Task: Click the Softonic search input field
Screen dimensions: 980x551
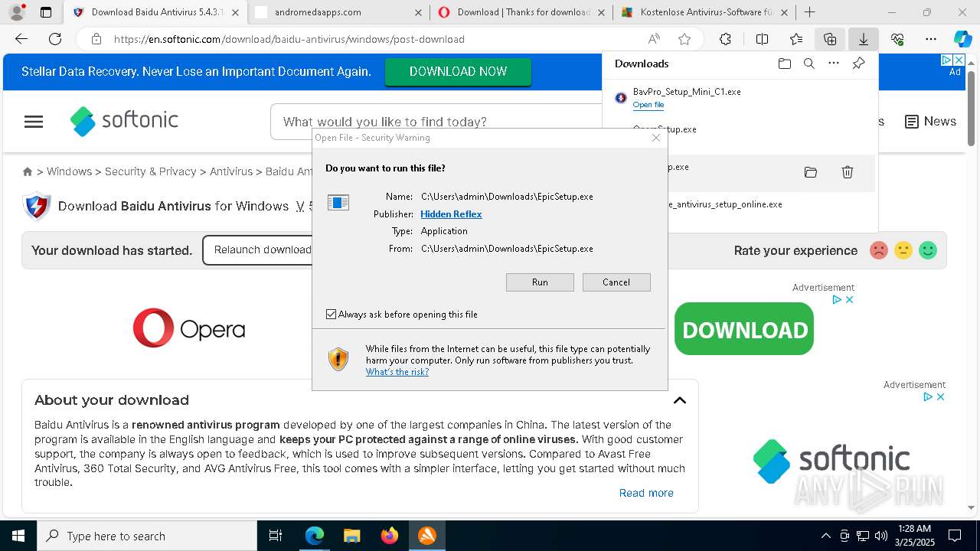Action: (436, 122)
